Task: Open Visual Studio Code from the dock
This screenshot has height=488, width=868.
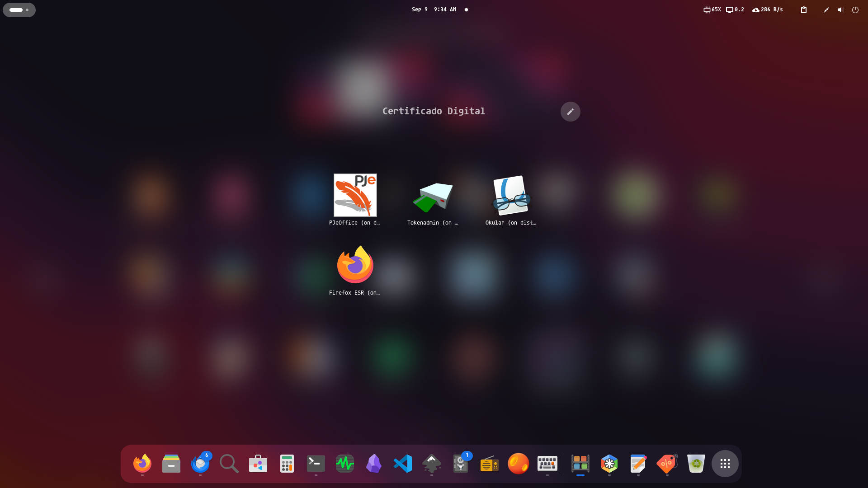Action: [402, 464]
